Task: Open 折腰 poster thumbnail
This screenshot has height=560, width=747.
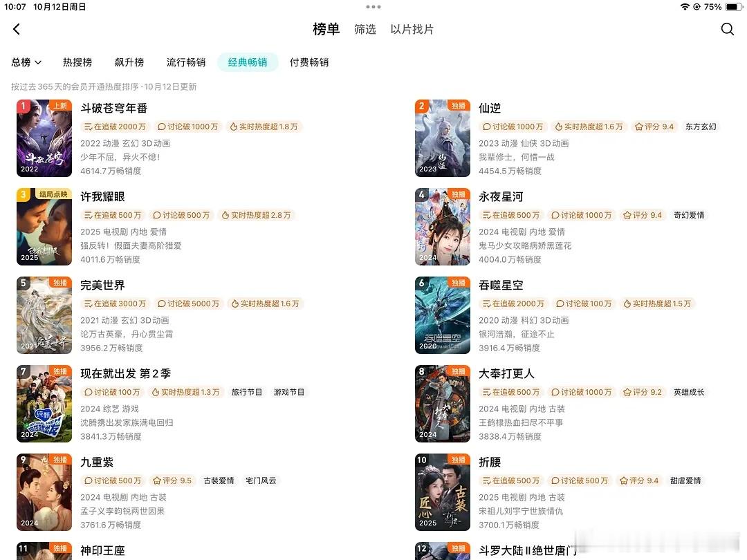Action: coord(443,492)
